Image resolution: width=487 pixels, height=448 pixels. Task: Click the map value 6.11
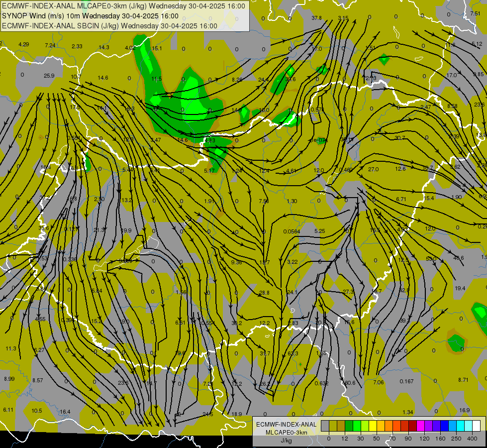click(x=8, y=410)
